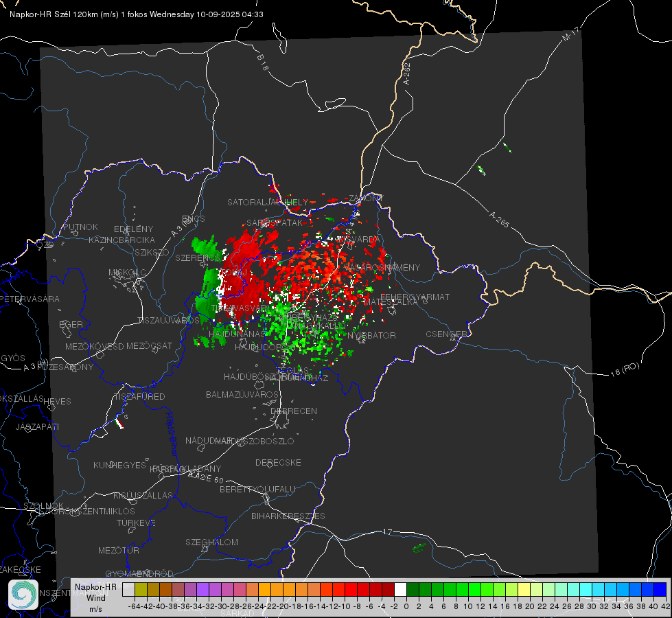Click the JÁSZAPÁTI city label

pyautogui.click(x=37, y=426)
